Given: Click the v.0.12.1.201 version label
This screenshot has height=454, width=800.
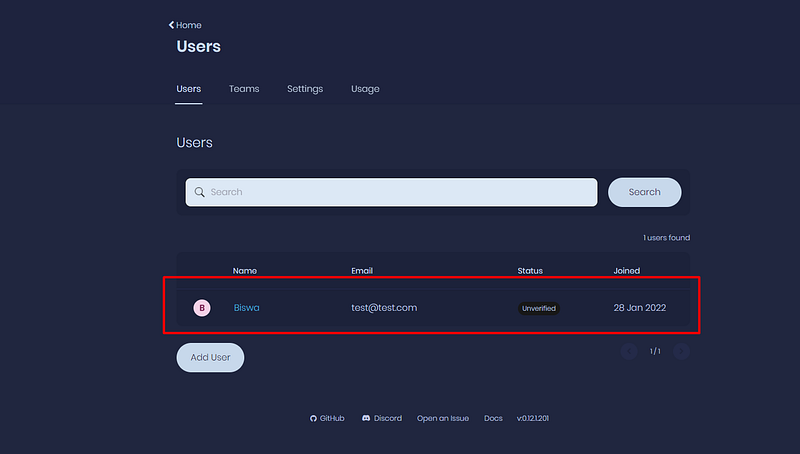Looking at the screenshot, I should tap(533, 418).
